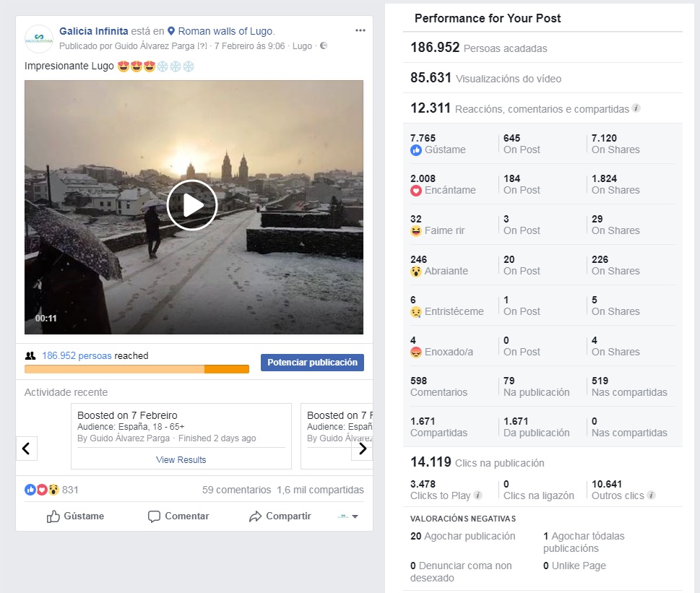Click the 186.952 persoas reached link

(x=77, y=355)
